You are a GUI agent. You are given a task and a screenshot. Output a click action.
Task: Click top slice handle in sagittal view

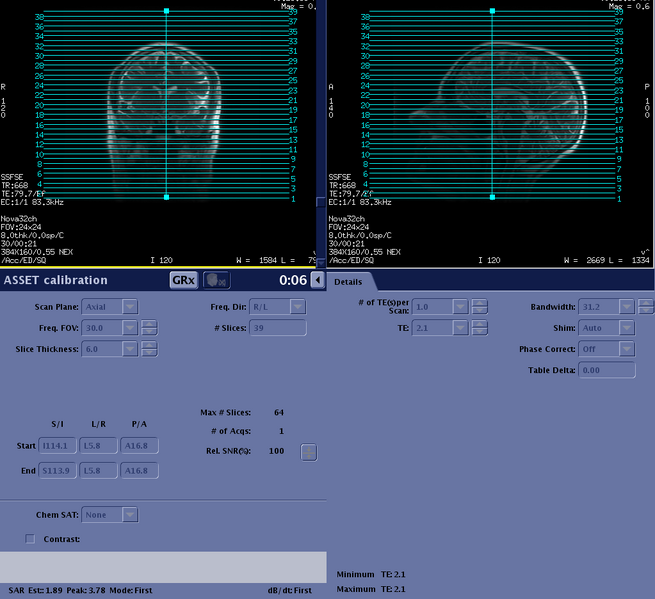492,11
